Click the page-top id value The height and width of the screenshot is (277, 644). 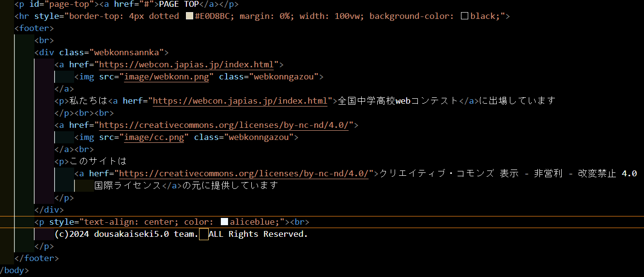(70, 4)
